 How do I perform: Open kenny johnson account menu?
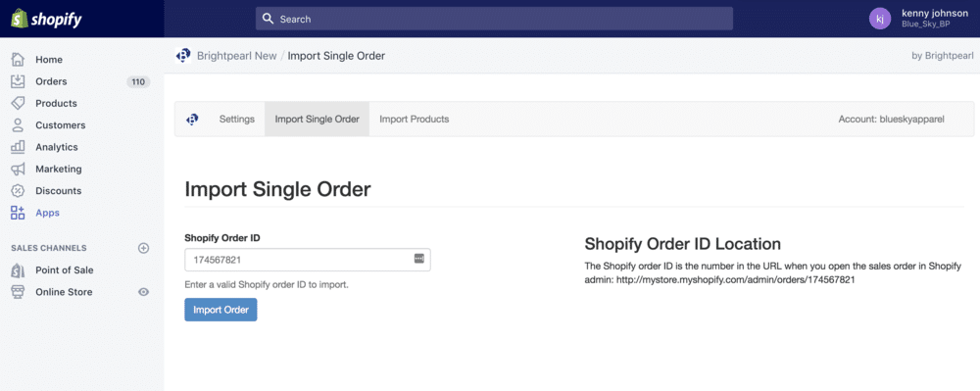click(x=935, y=13)
